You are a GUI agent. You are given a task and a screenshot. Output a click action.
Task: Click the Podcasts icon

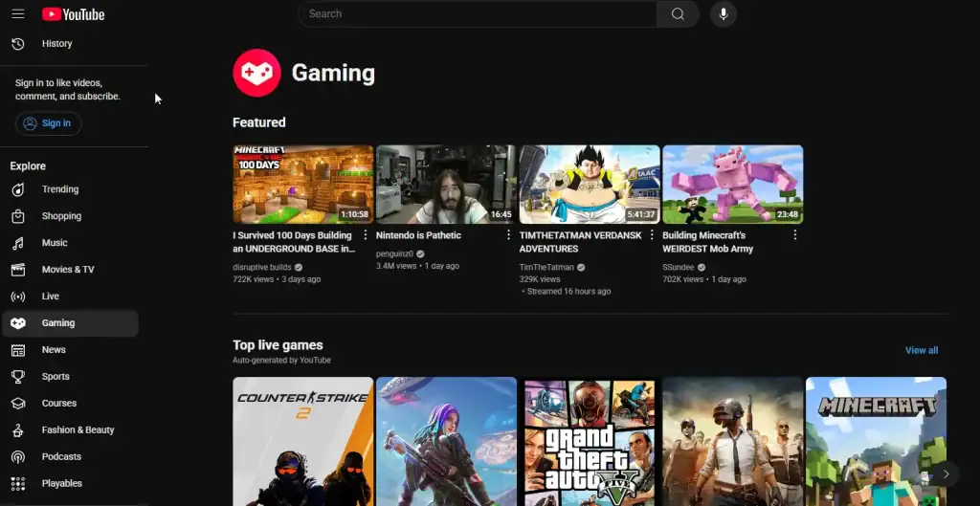[18, 456]
